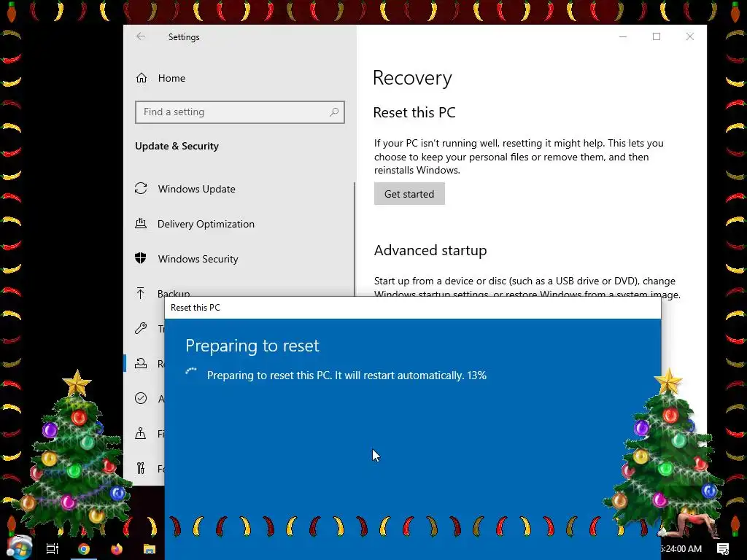
Task: Close the Settings window
Action: pyautogui.click(x=690, y=36)
